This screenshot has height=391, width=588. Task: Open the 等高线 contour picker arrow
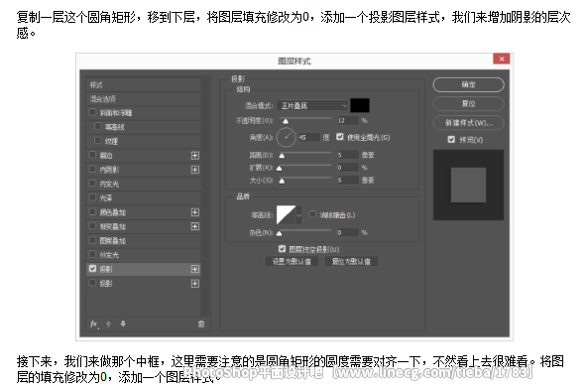(x=298, y=215)
